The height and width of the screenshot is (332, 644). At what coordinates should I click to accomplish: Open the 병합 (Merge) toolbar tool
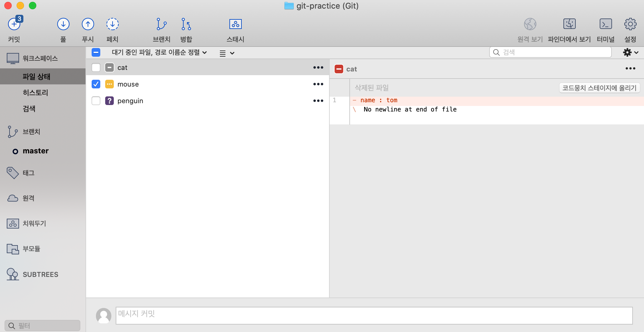(x=186, y=24)
